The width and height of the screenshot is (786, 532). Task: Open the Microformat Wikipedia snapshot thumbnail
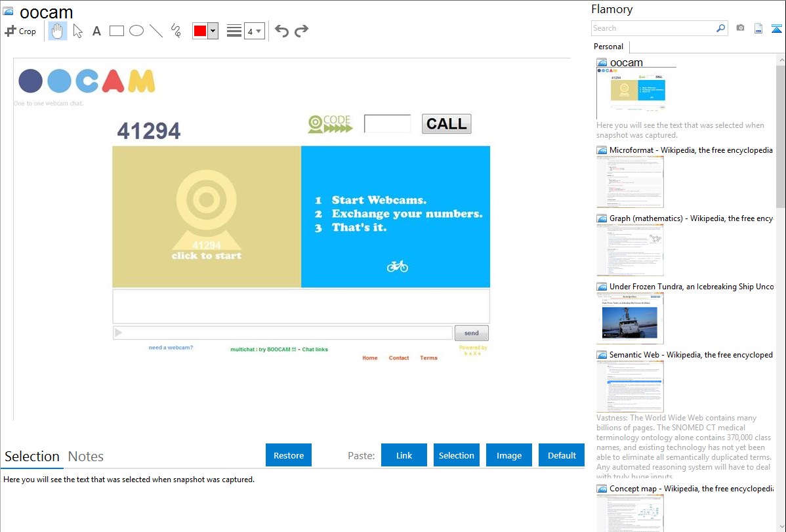pyautogui.click(x=630, y=182)
